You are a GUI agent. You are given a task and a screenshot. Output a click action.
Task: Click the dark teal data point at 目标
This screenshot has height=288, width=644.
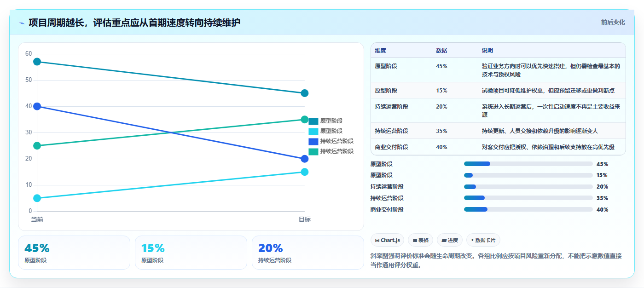(x=304, y=93)
